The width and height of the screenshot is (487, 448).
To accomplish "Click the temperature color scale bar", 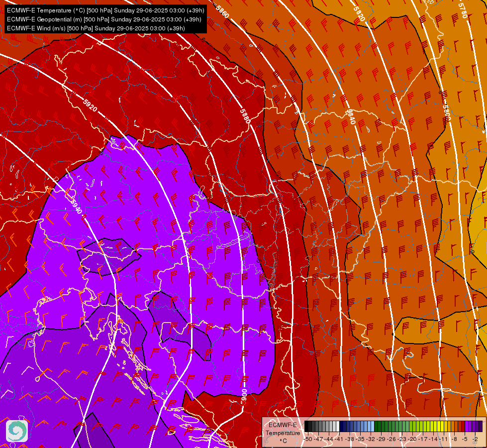I will (x=393, y=427).
